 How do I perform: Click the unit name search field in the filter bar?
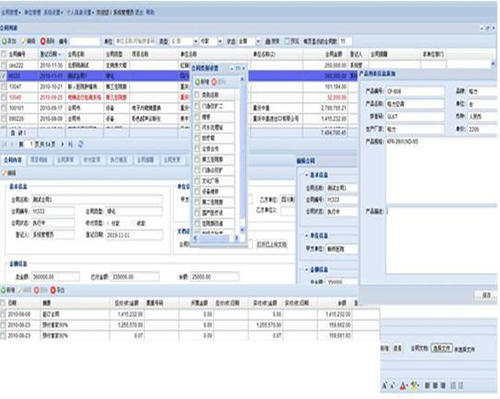coord(135,41)
